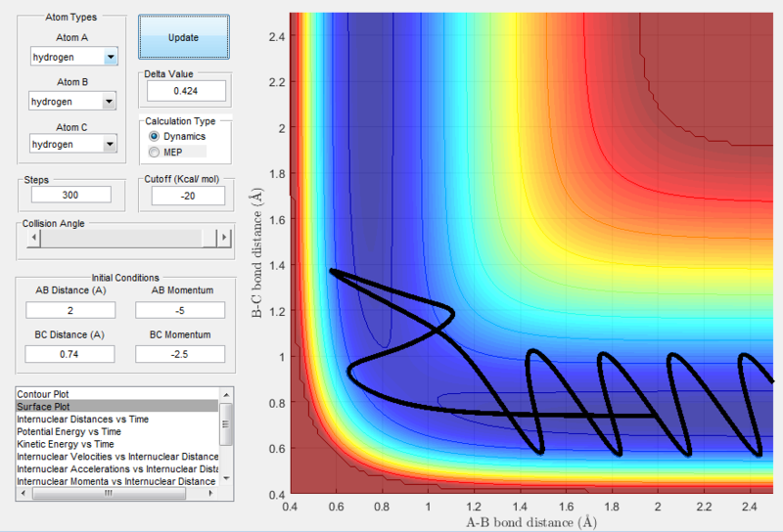Click the plot list scroll-down arrow
The height and width of the screenshot is (532, 783).
pyautogui.click(x=226, y=478)
